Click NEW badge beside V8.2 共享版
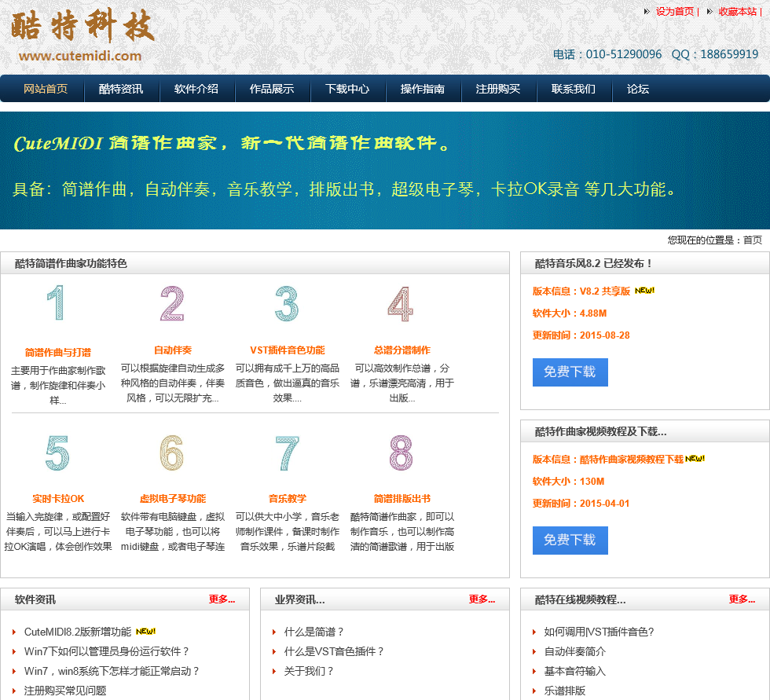 click(644, 291)
